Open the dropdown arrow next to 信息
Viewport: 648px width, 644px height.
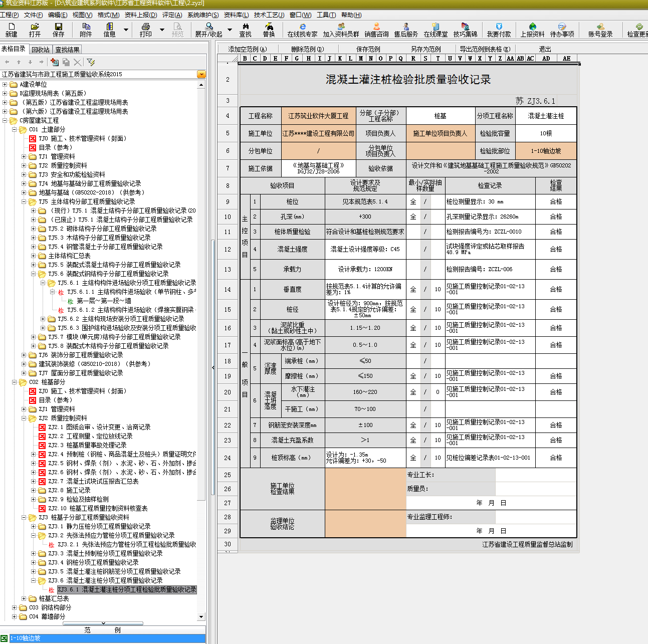[x=126, y=30]
